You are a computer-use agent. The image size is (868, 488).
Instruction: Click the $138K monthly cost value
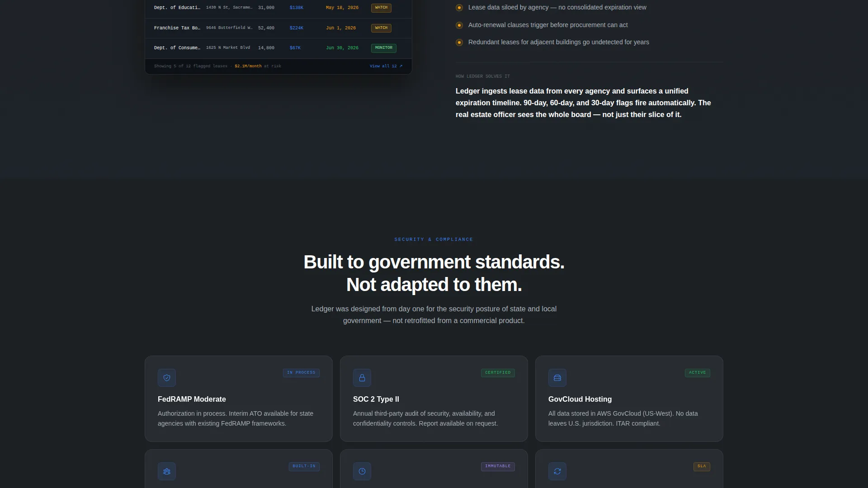[x=297, y=8]
